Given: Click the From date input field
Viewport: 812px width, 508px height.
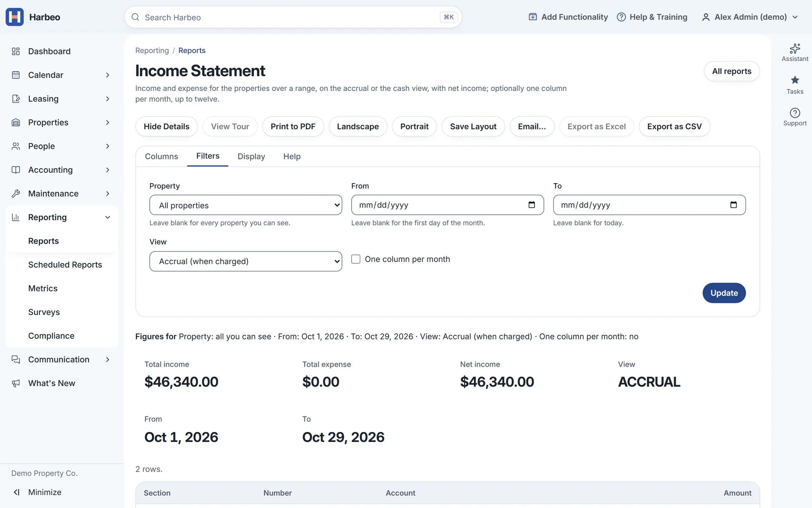Looking at the screenshot, I should point(448,205).
